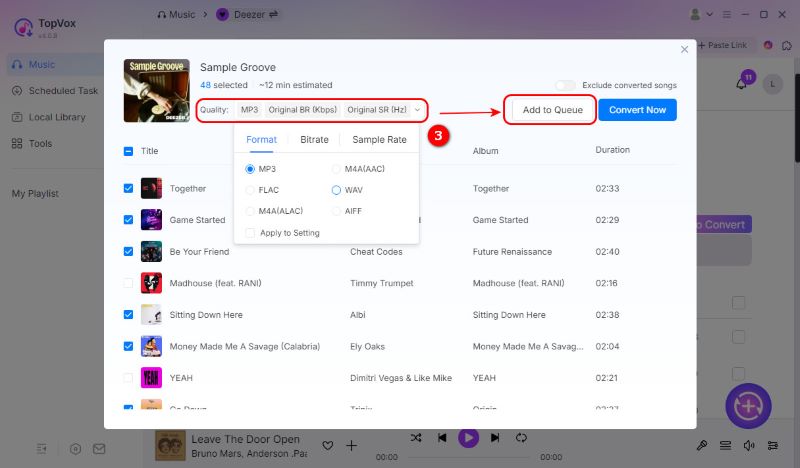The image size is (800, 468).
Task: Open lyrics microphone icon in player
Action: [x=702, y=446]
